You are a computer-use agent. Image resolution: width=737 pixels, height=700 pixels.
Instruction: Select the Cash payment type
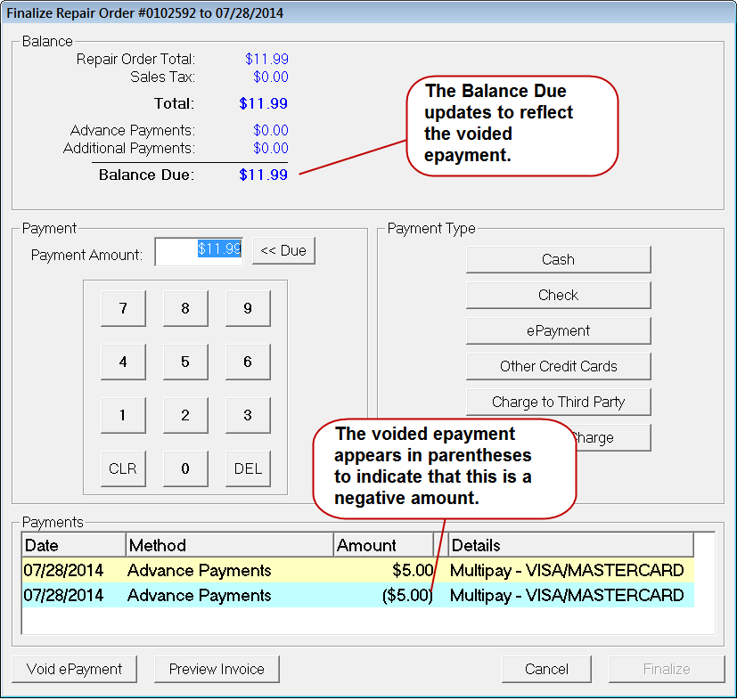[x=558, y=259]
